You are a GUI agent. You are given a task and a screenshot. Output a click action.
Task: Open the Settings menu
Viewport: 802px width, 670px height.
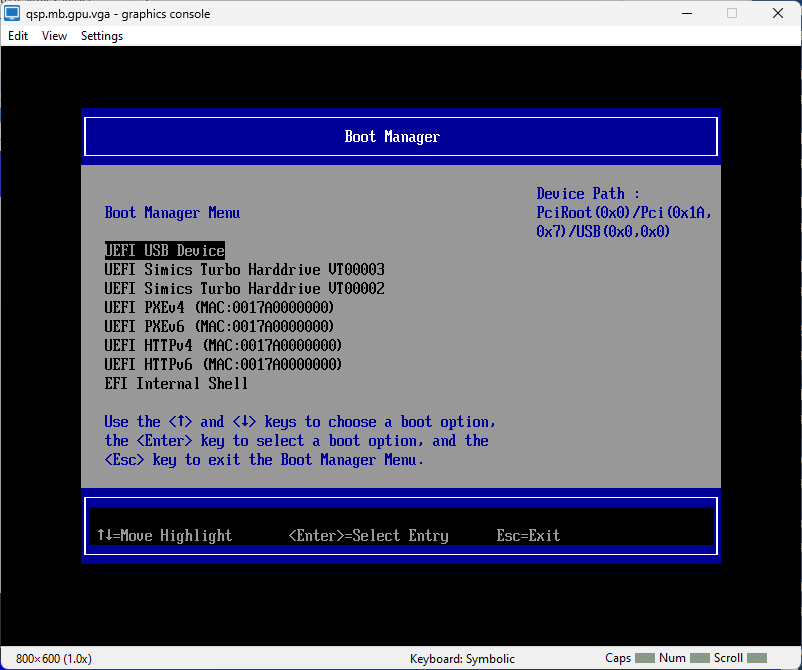(x=101, y=35)
